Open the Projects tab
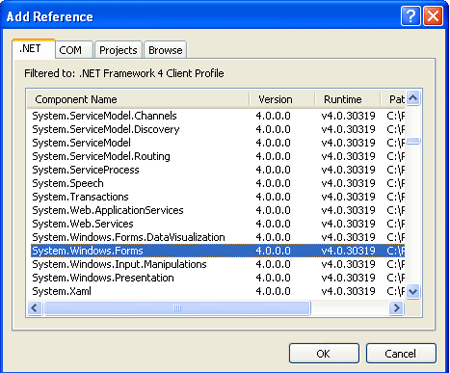The width and height of the screenshot is (450, 373). [118, 50]
